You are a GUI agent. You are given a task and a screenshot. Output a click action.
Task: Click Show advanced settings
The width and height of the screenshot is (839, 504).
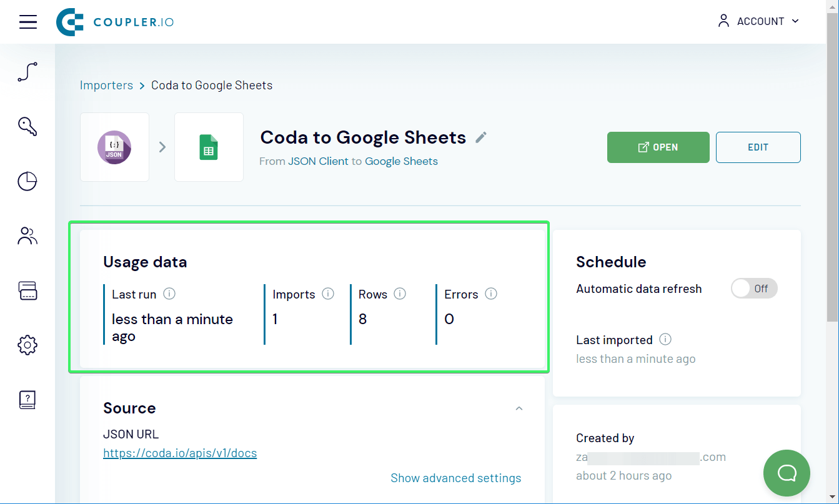pos(455,478)
